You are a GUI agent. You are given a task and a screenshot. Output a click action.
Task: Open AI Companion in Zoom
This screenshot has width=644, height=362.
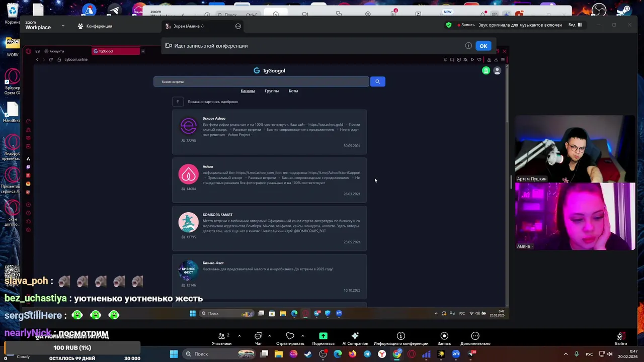[x=355, y=339]
